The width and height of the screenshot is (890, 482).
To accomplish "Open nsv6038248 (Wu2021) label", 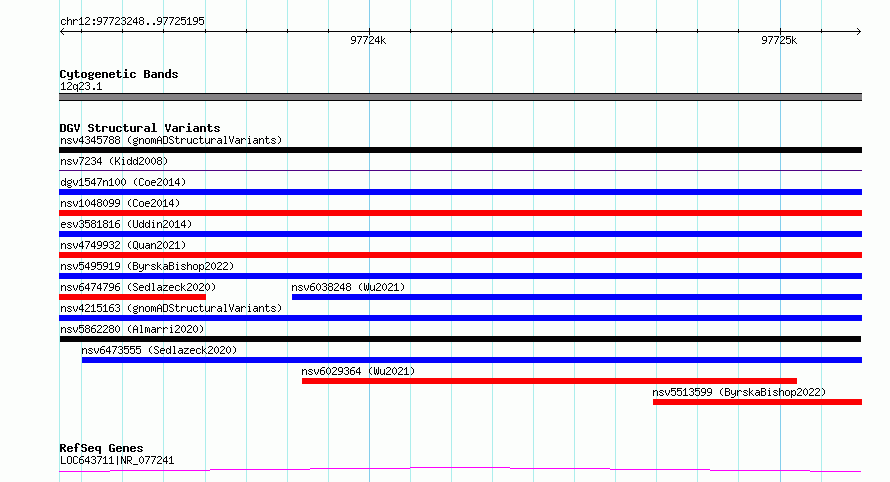I will pos(349,287).
